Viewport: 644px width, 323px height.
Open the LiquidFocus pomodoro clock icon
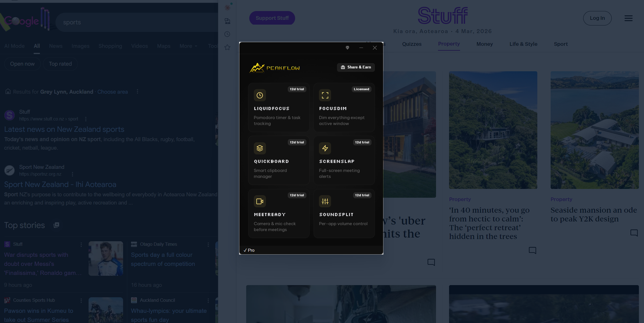tap(260, 95)
